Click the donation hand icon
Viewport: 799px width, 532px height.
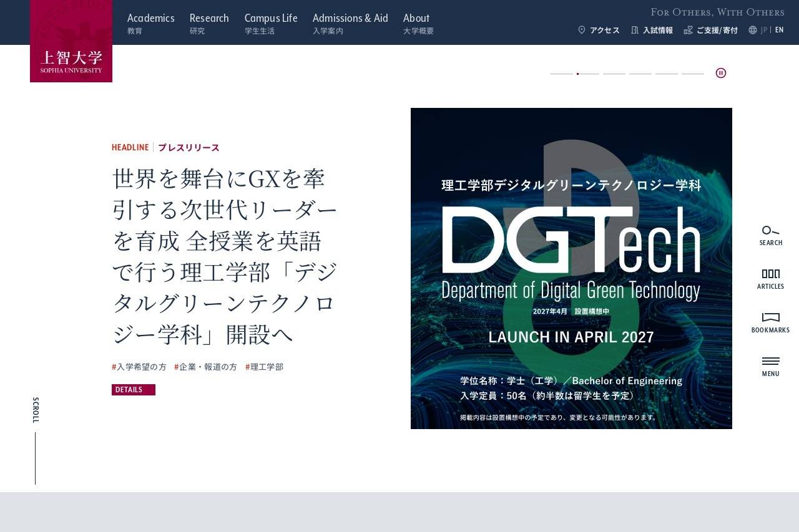[x=689, y=30]
